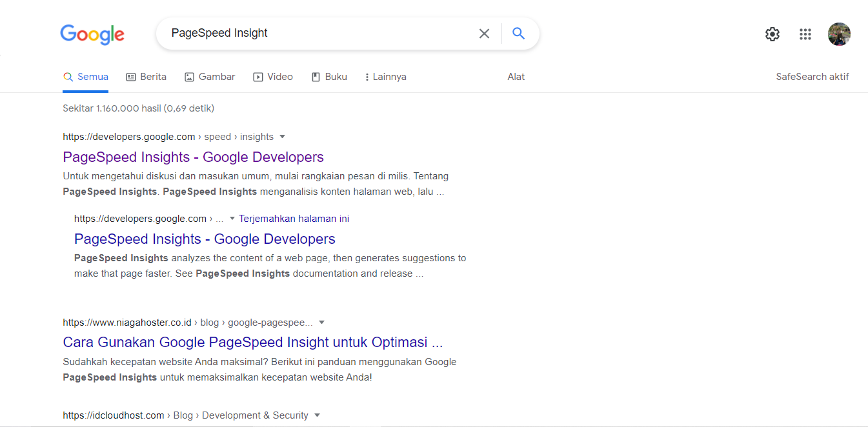Screen dimensions: 868x427
Task: Click the https://www.niagahoster.co.id breadcrumb URL
Action: pos(127,323)
